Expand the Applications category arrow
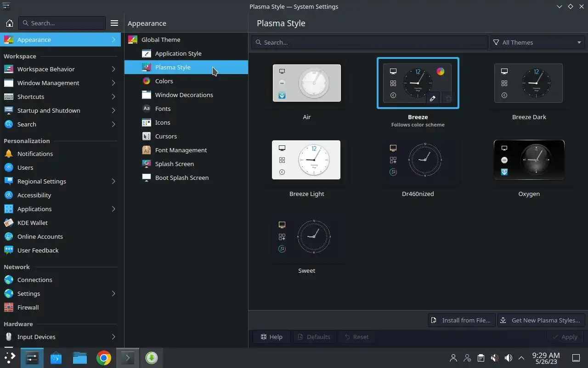588x368 pixels. point(113,209)
